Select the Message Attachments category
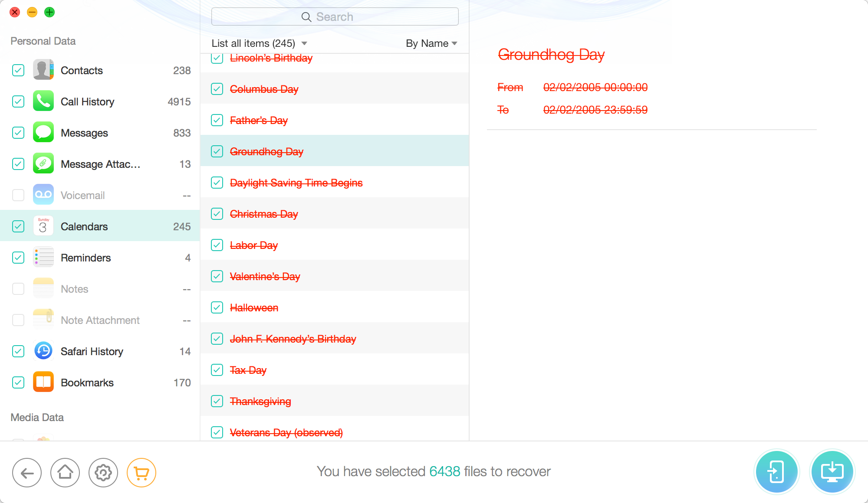The image size is (868, 503). [100, 164]
